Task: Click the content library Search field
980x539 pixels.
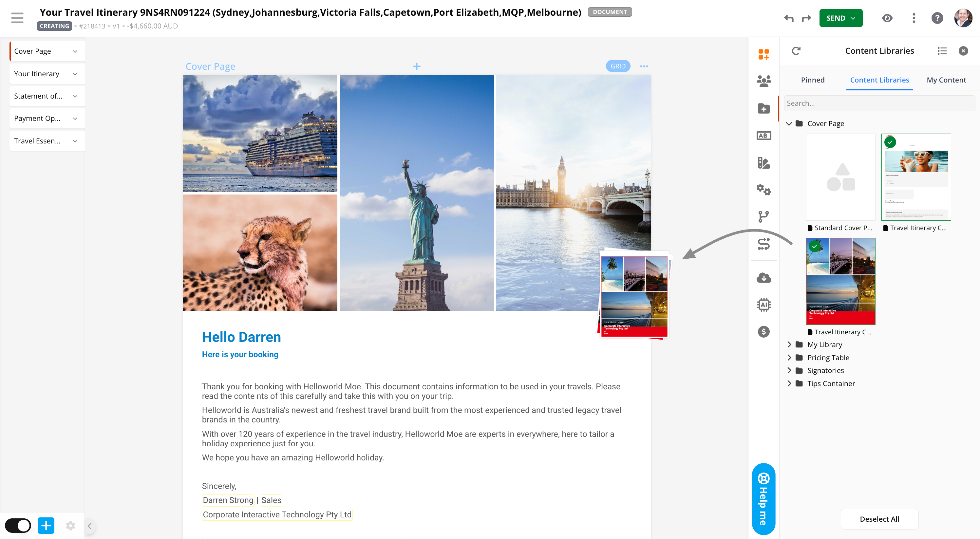Action: tap(879, 103)
